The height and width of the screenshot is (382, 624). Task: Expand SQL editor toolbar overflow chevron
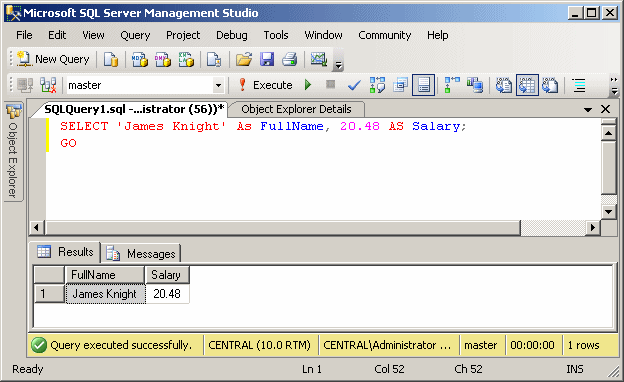point(614,86)
